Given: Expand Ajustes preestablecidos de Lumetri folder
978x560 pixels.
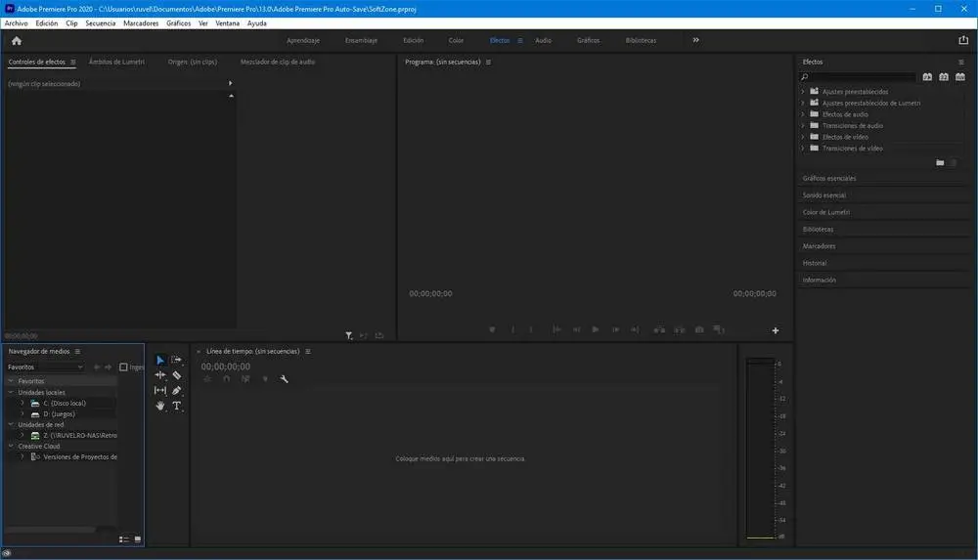Looking at the screenshot, I should [x=803, y=103].
